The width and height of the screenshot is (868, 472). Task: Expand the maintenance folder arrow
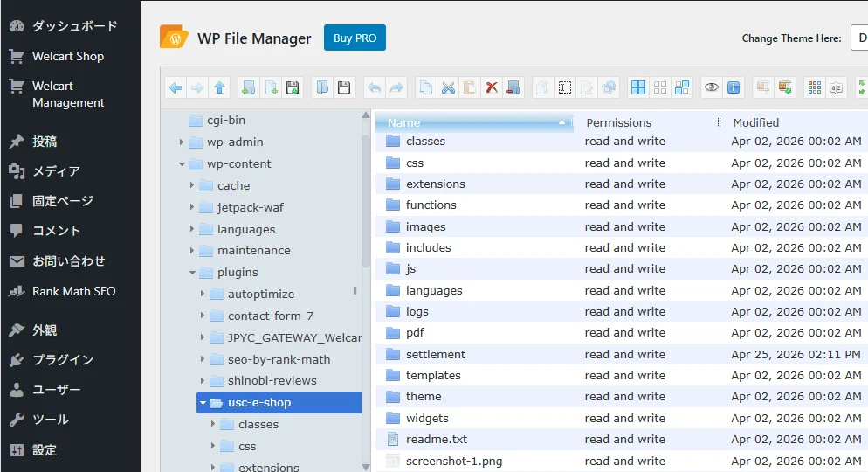(x=192, y=250)
